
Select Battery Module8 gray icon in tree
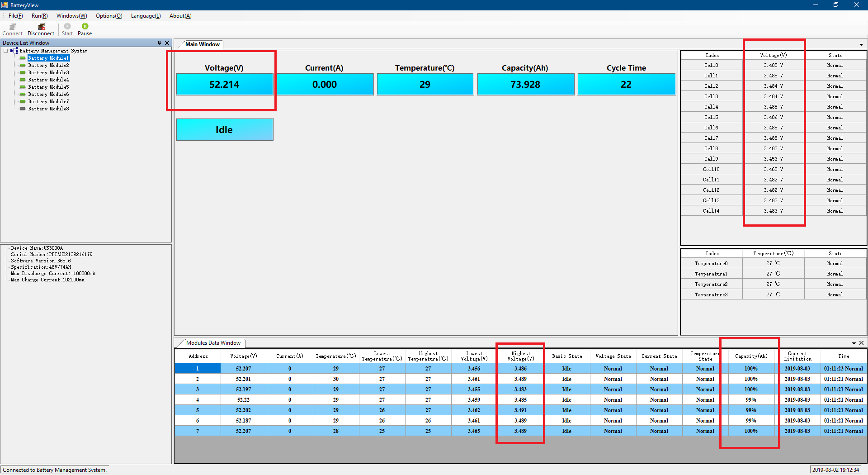22,109
